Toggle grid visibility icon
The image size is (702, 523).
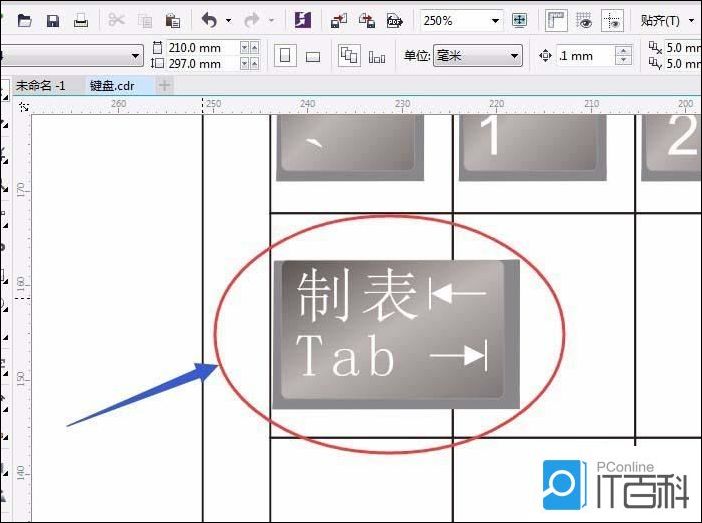point(584,21)
